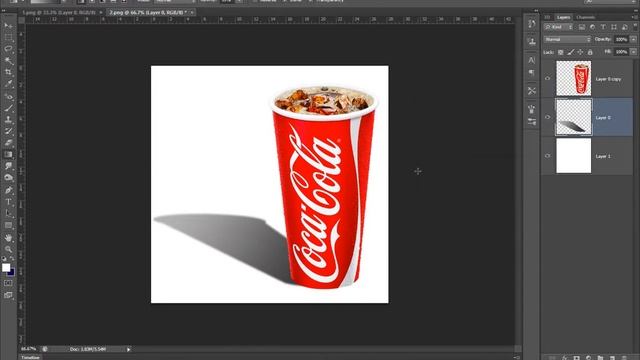Hide the Layer 1 white layer
Screen dimensions: 640x360
click(547, 156)
